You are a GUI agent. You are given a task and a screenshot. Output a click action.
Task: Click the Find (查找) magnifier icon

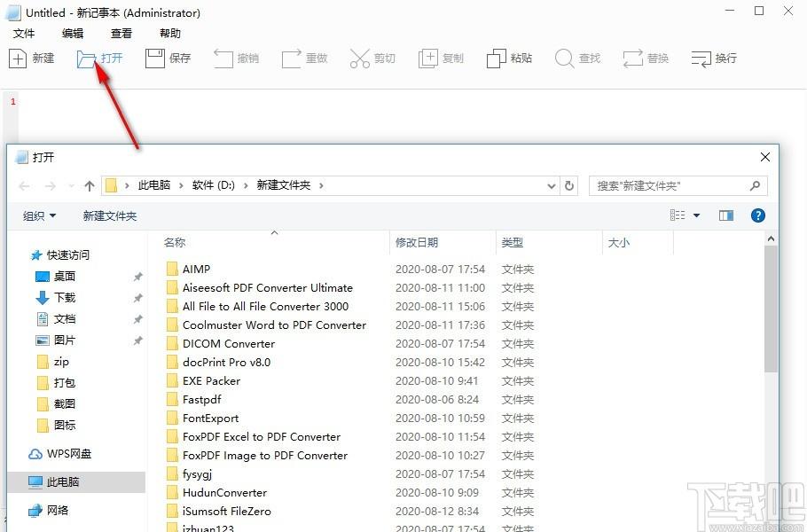[564, 59]
